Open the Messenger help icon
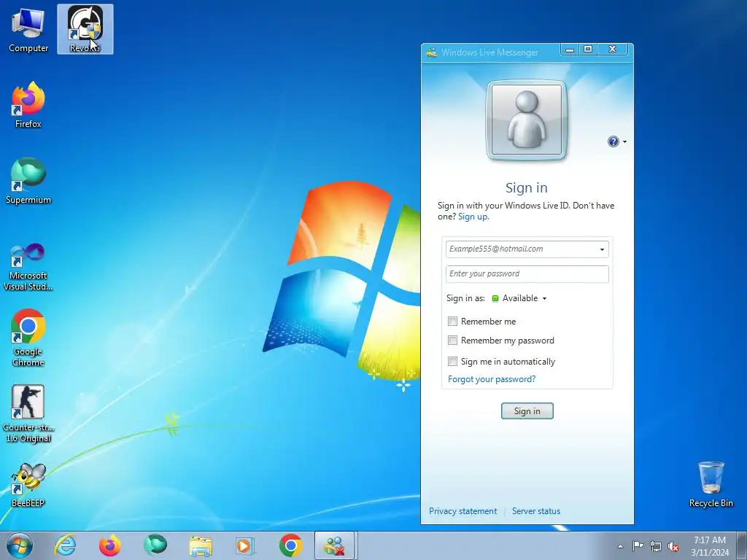 click(x=613, y=141)
